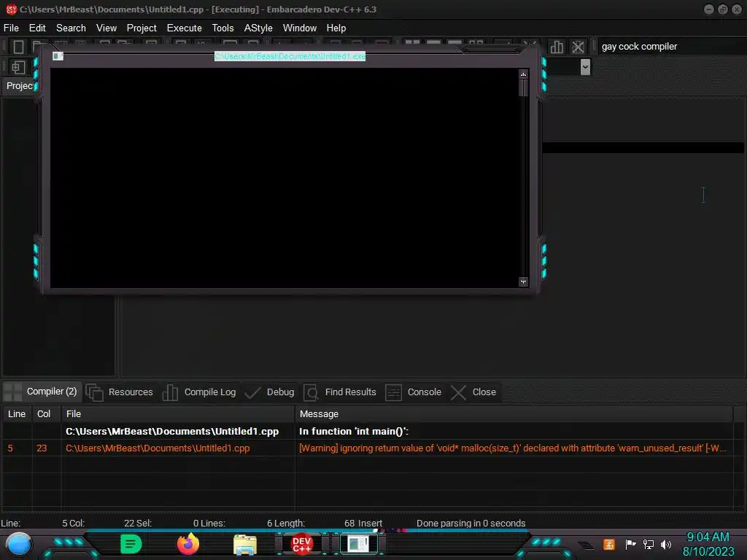Open the Action Center flag tray icon
The height and width of the screenshot is (560, 747).
(x=630, y=544)
